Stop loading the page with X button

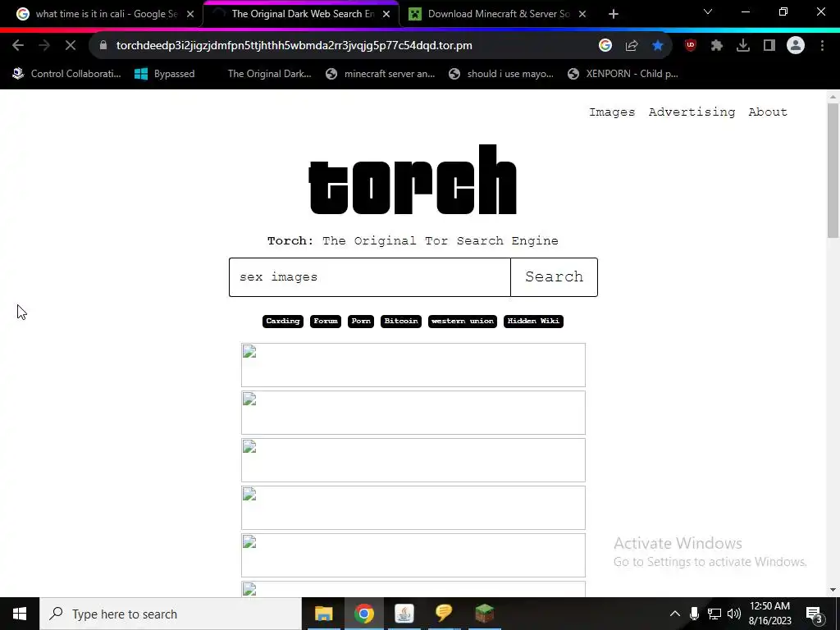[x=71, y=46]
